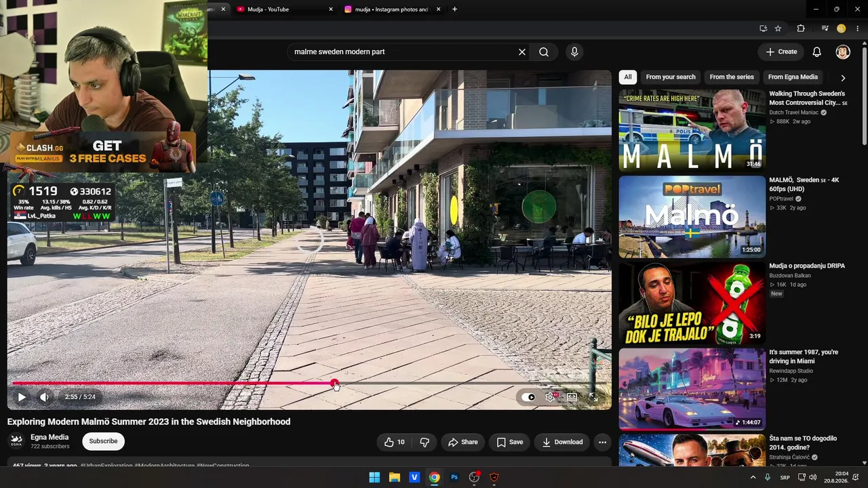The width and height of the screenshot is (868, 488).
Task: Open File Explorer from the taskbar
Action: point(394,477)
